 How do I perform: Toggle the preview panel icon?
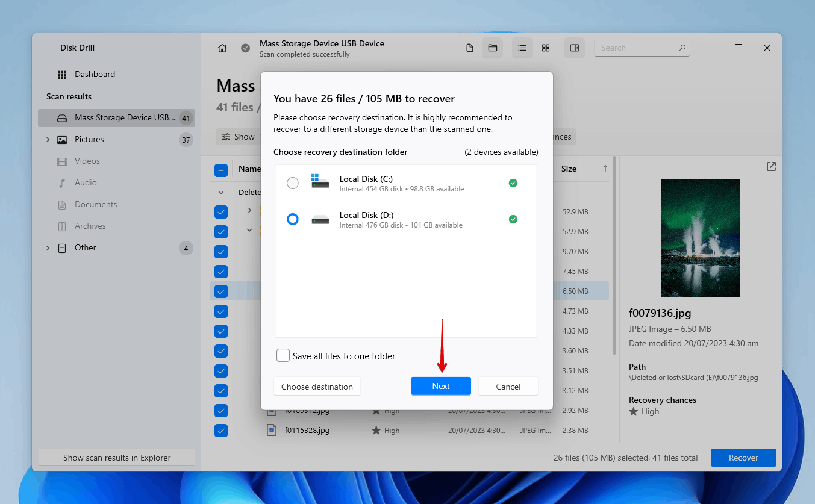[575, 48]
